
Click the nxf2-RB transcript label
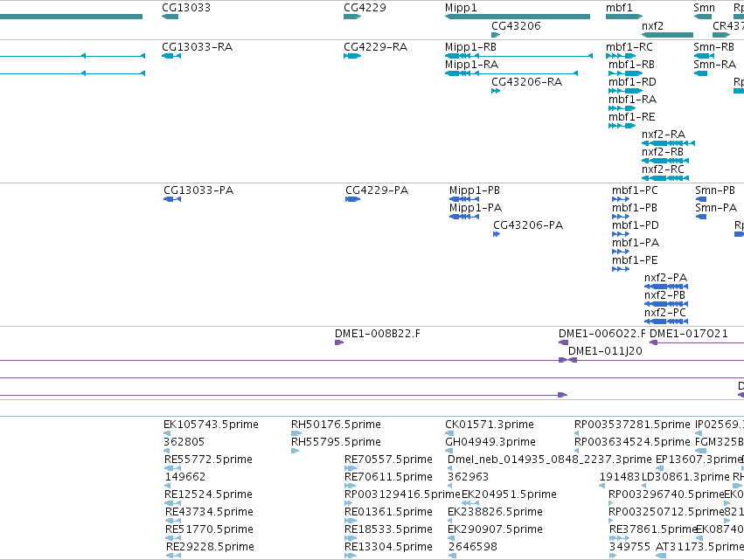(x=663, y=152)
